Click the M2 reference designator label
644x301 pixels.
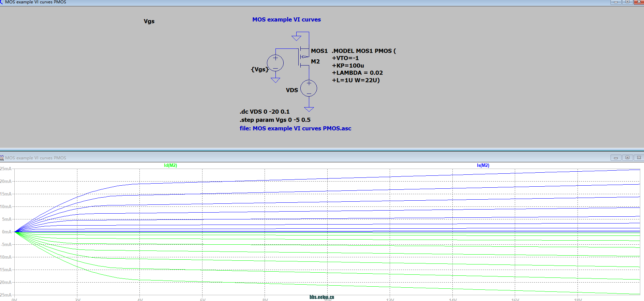pyautogui.click(x=315, y=61)
